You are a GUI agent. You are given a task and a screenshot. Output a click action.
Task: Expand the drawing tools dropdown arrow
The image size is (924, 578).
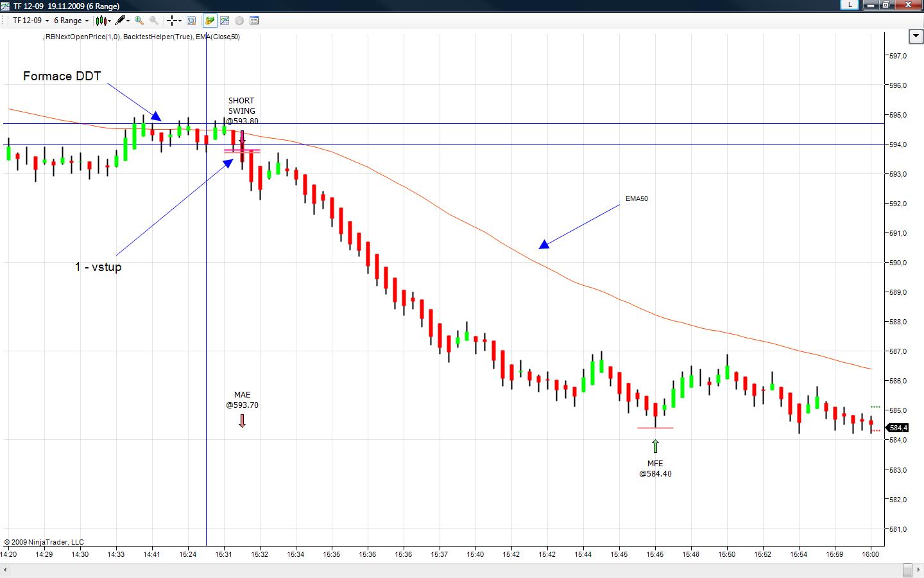(x=128, y=21)
